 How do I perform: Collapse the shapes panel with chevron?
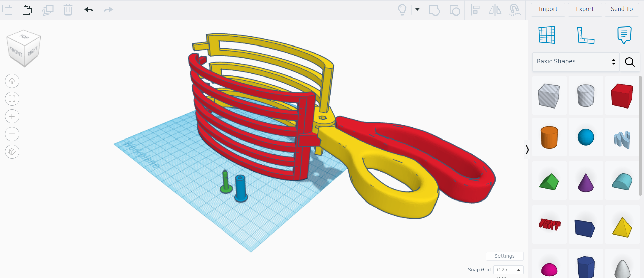(527, 149)
